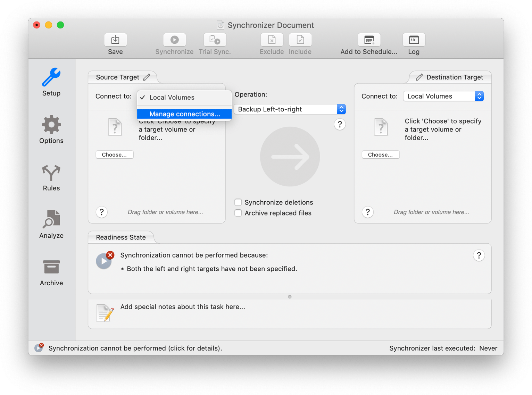Select Manage connections… menu entry

coord(184,114)
